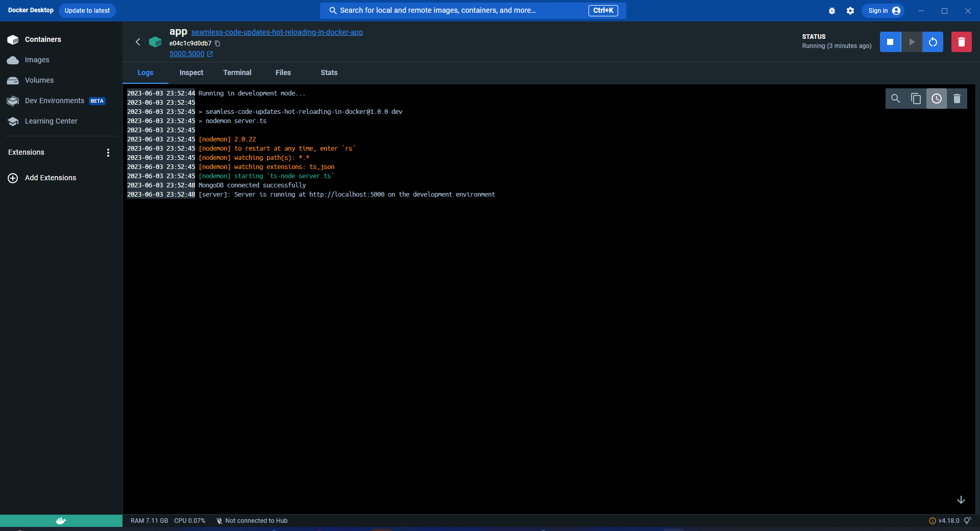Open Docker Desktop settings gear
The image size is (980, 531).
coord(850,11)
